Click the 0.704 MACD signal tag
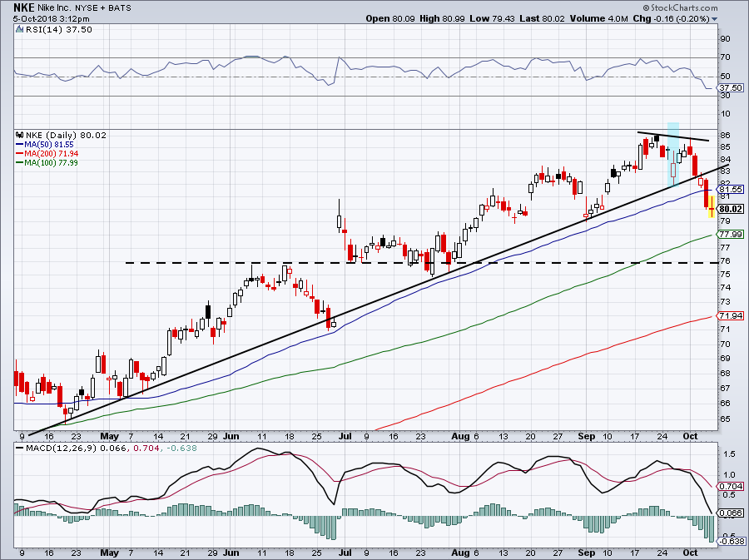749x560 pixels. 732,487
